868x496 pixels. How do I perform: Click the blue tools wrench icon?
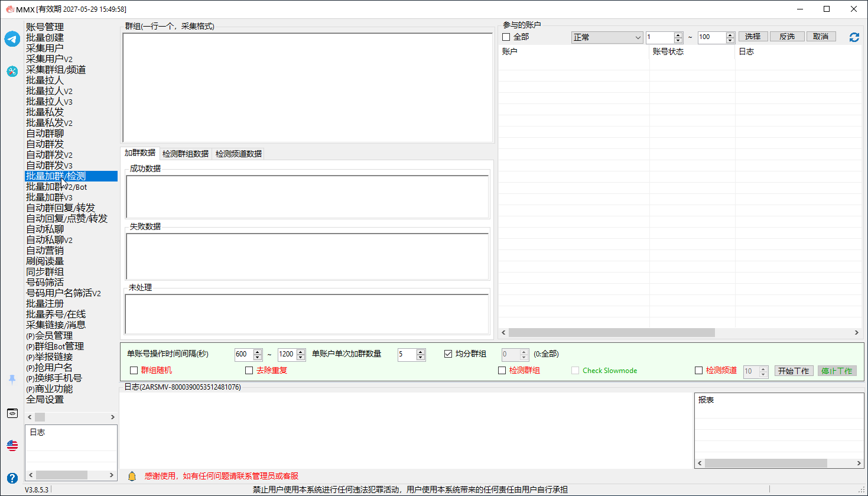click(12, 72)
